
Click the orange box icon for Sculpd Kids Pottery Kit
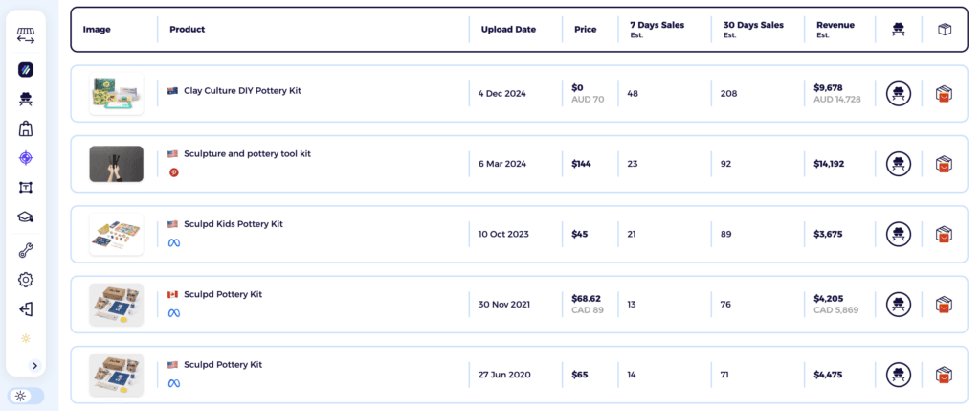[944, 235]
